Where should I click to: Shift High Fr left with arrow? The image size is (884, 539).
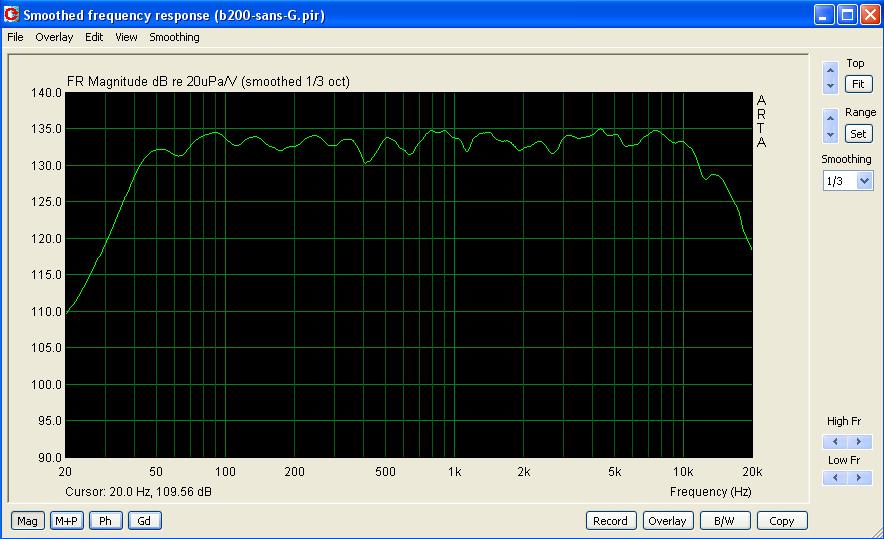click(x=835, y=441)
